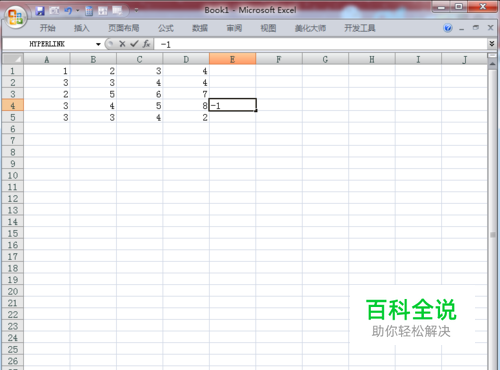Screen dimensions: 500x370
Task: Open the Undo history dropdown arrow
Action: (78, 11)
